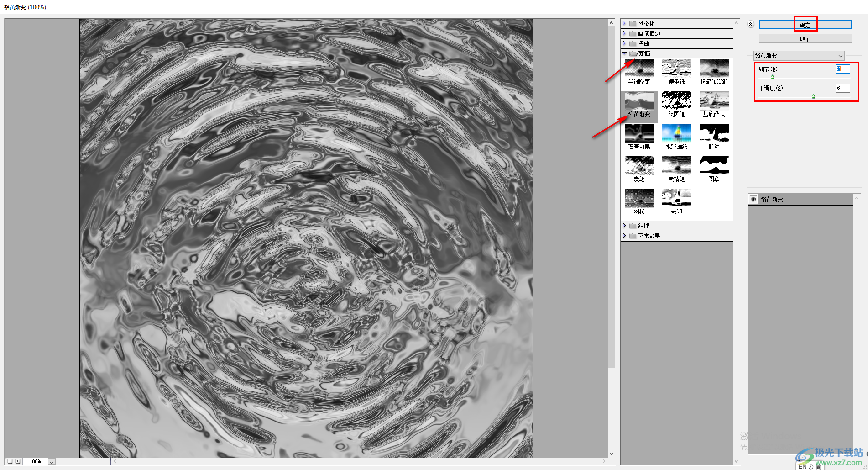Open the 铬黄渐变 filter dropdown

[x=799, y=55]
